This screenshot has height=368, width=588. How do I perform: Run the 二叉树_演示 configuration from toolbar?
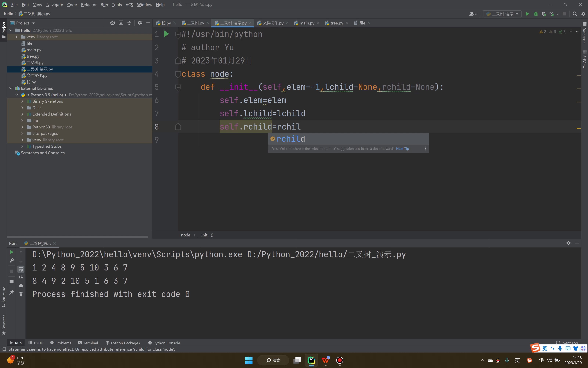click(527, 14)
